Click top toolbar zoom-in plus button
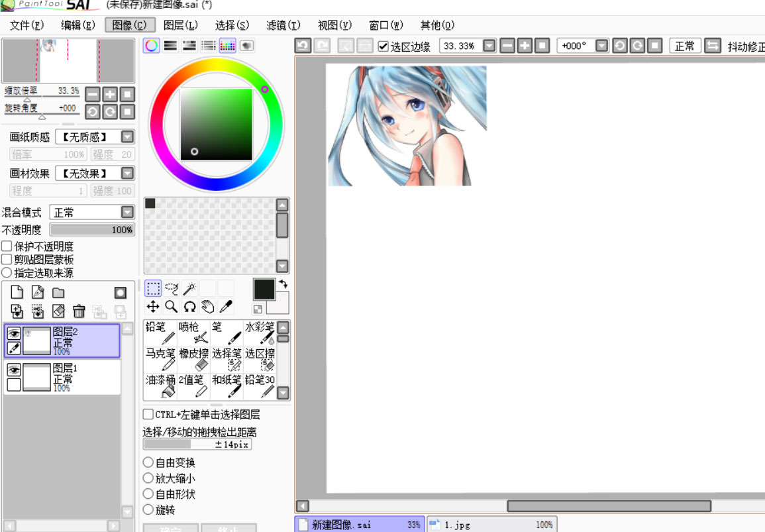This screenshot has height=532, width=765. [525, 46]
